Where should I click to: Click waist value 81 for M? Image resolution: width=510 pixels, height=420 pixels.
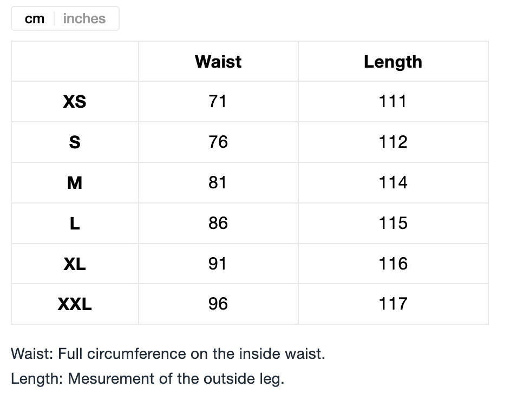(218, 182)
